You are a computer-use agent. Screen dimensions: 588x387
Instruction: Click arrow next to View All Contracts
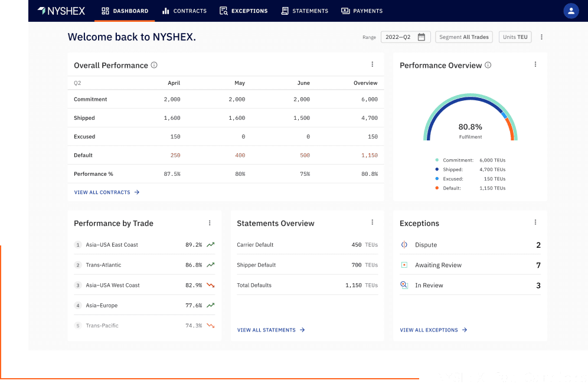pyautogui.click(x=137, y=192)
